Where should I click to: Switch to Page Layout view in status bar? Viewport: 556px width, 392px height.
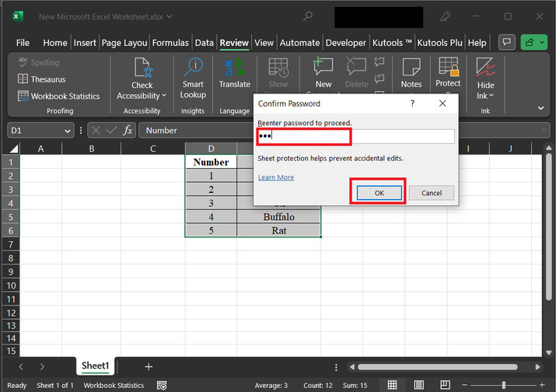click(x=419, y=385)
